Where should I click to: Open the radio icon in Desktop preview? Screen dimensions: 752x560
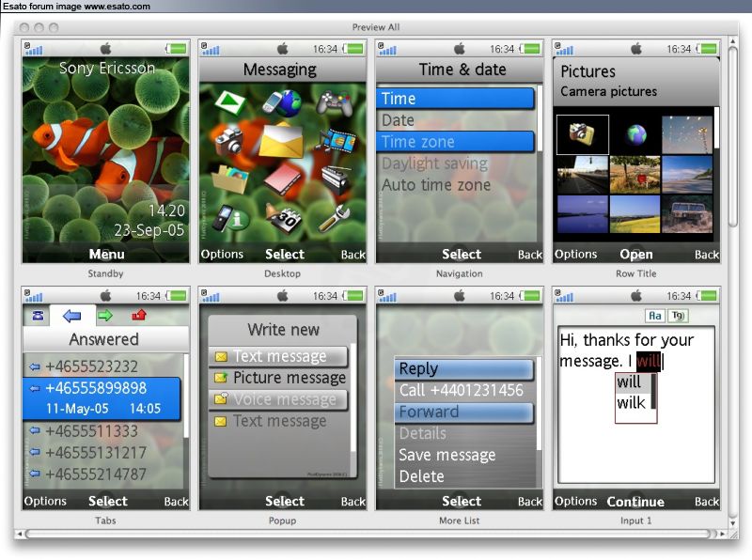pyautogui.click(x=337, y=179)
